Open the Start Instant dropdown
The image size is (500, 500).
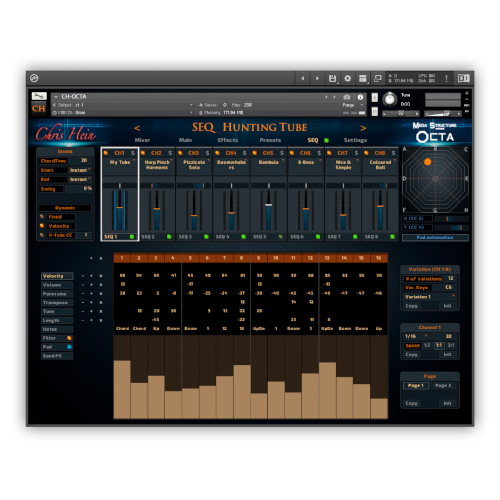[80, 170]
